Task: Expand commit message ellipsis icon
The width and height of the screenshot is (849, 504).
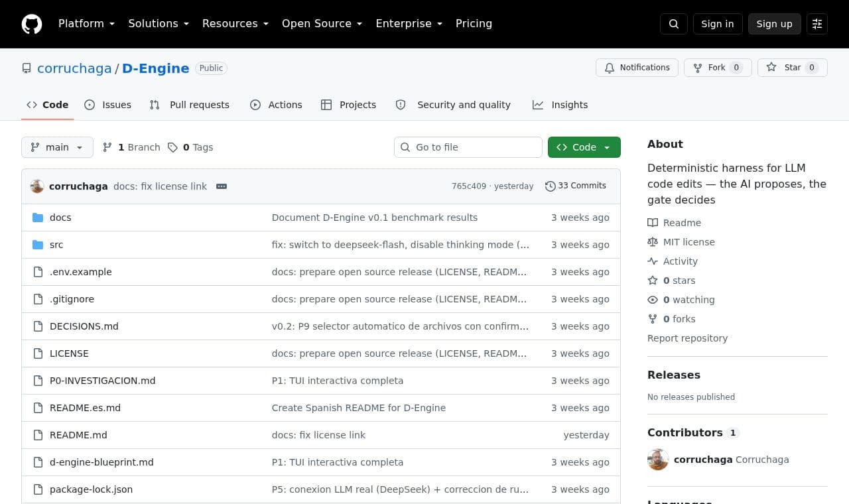Action: (222, 186)
